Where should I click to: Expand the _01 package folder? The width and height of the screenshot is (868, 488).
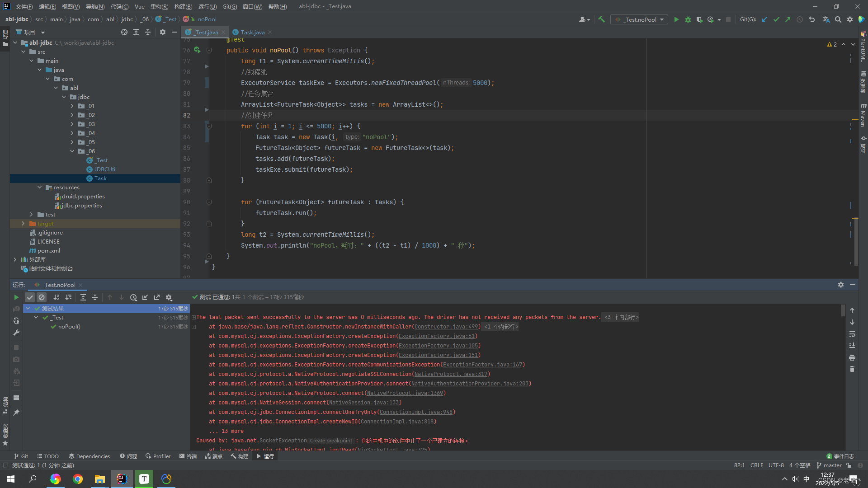tap(72, 106)
